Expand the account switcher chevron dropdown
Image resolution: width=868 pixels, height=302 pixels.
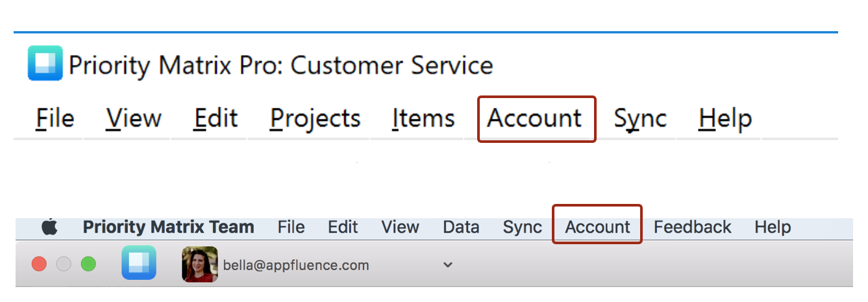point(447,265)
